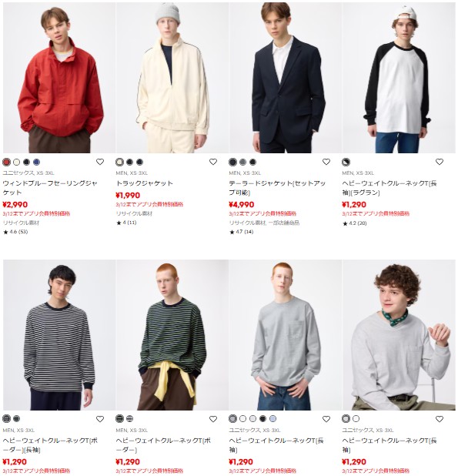Click heart on navy striped border T
The height and width of the screenshot is (476, 458).
coord(100,419)
